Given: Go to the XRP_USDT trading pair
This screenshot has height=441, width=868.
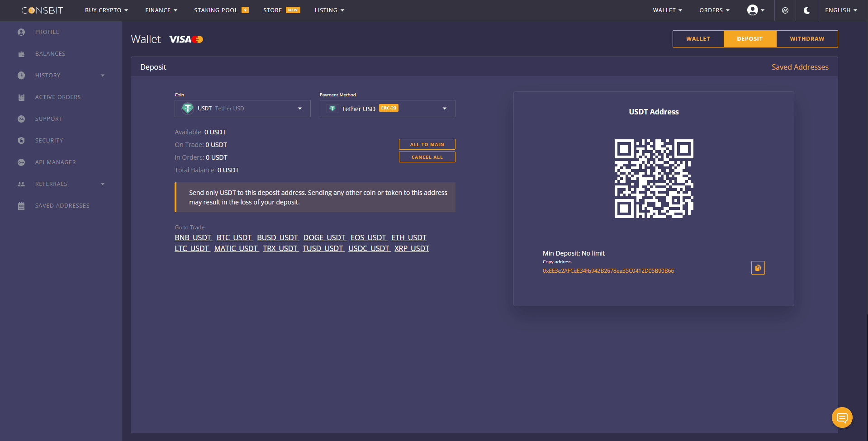Looking at the screenshot, I should click(x=412, y=248).
